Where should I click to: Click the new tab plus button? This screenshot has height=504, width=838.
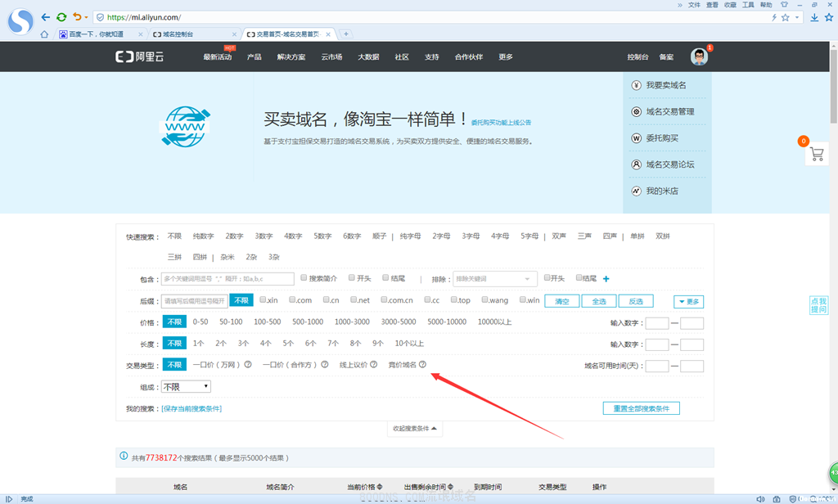point(346,34)
